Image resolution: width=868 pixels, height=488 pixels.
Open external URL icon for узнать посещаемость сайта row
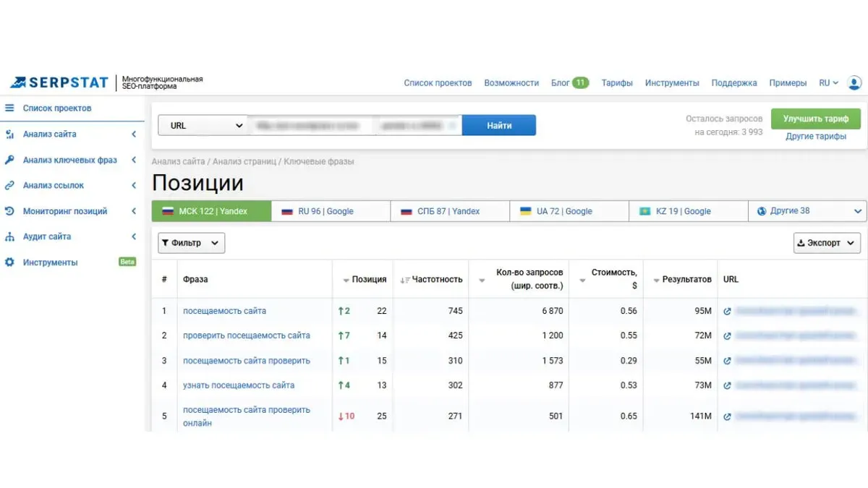coord(728,385)
